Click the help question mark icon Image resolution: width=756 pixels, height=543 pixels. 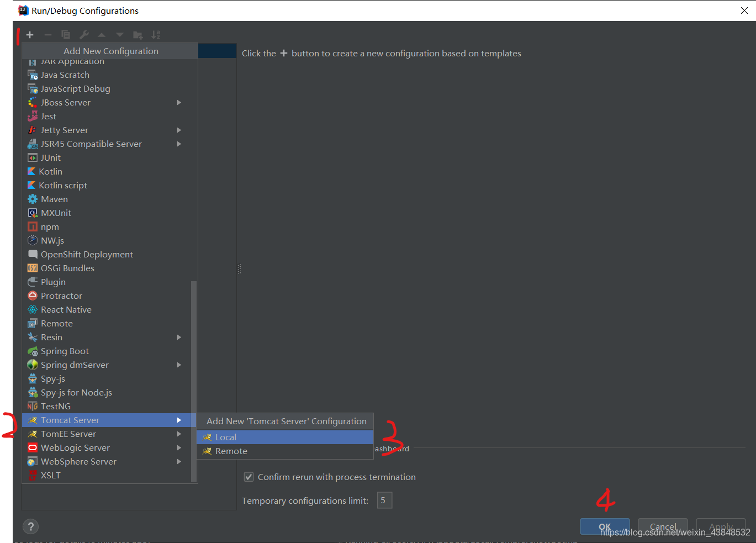pyautogui.click(x=30, y=526)
